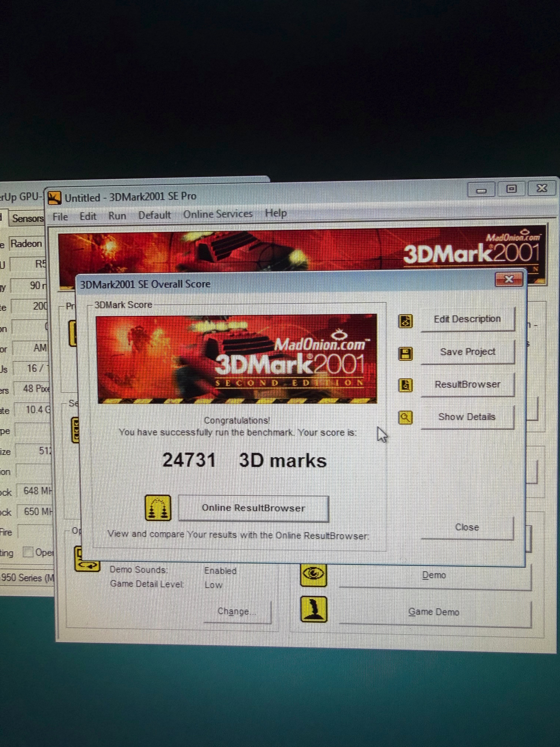The width and height of the screenshot is (560, 747).
Task: Click the "Enabled" value for Demo Sounds
Action: 220,571
